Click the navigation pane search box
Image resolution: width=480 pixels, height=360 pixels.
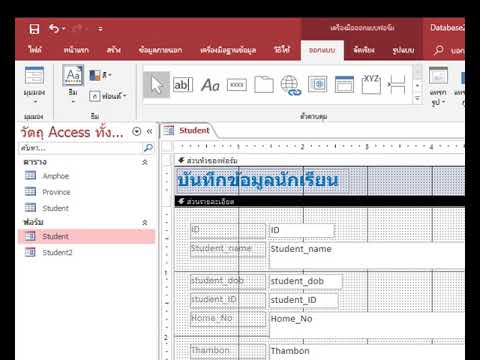pyautogui.click(x=80, y=148)
